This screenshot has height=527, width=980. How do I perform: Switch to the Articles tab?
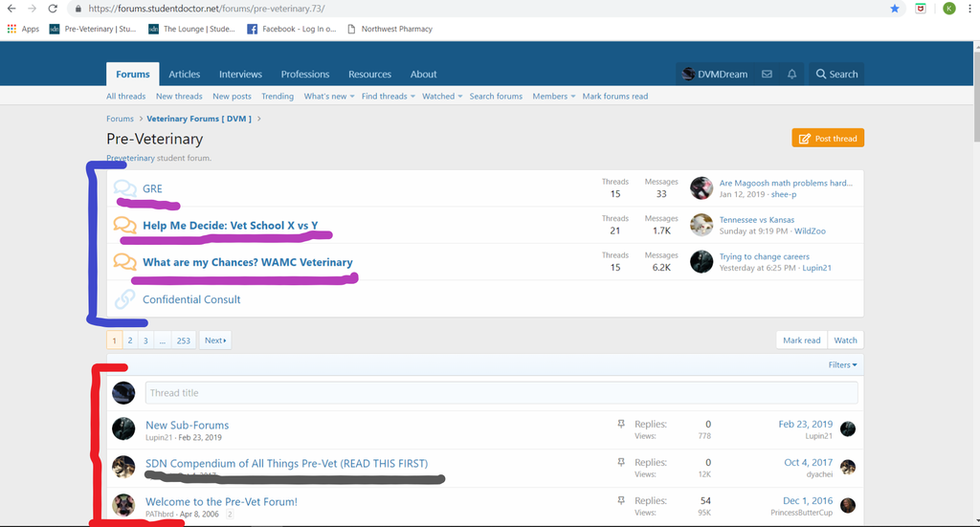(x=185, y=75)
